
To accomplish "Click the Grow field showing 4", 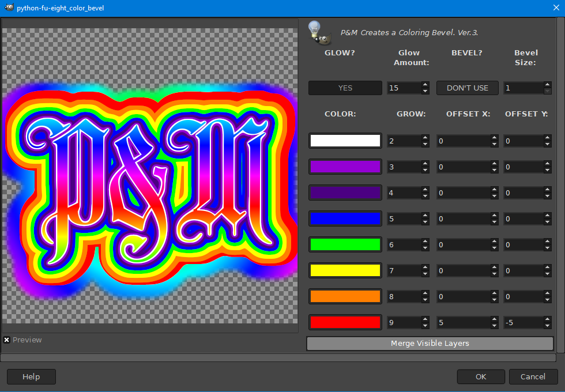I will 404,193.
